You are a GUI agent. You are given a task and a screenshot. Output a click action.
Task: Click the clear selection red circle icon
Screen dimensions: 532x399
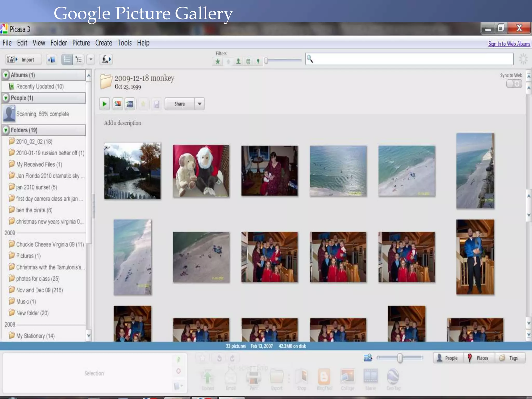(178, 371)
